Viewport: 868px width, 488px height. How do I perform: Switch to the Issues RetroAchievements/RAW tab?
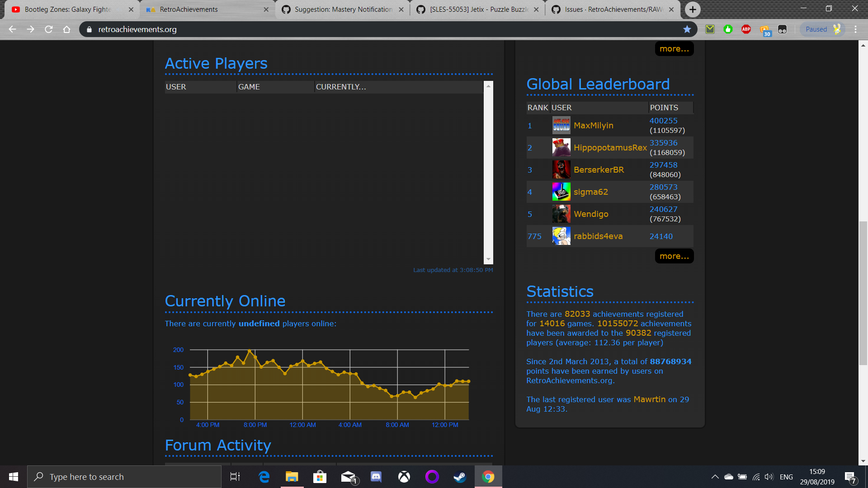(x=611, y=9)
